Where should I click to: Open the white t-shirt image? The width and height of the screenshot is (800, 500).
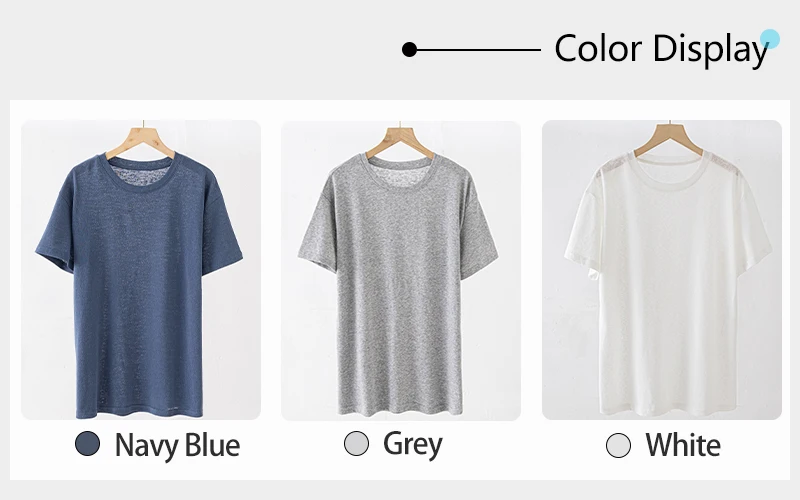point(662,270)
